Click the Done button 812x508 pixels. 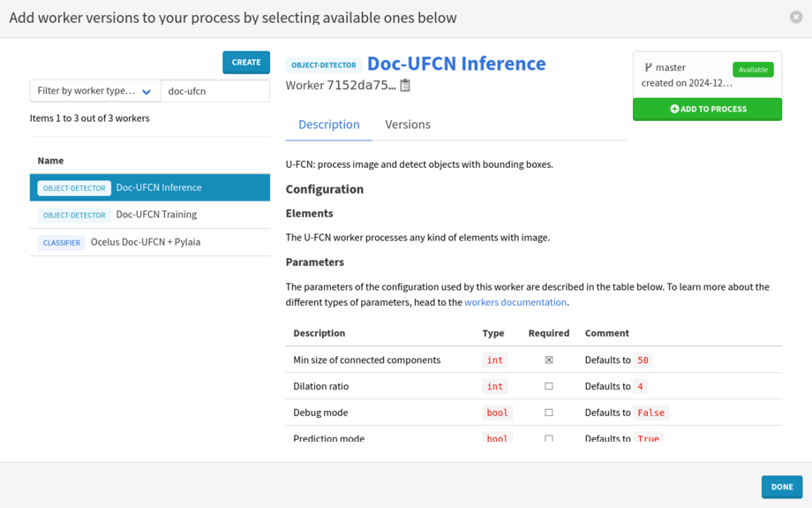pyautogui.click(x=781, y=487)
